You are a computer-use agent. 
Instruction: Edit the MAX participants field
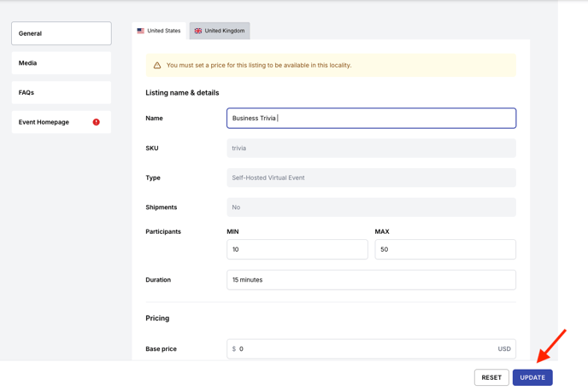coord(445,249)
